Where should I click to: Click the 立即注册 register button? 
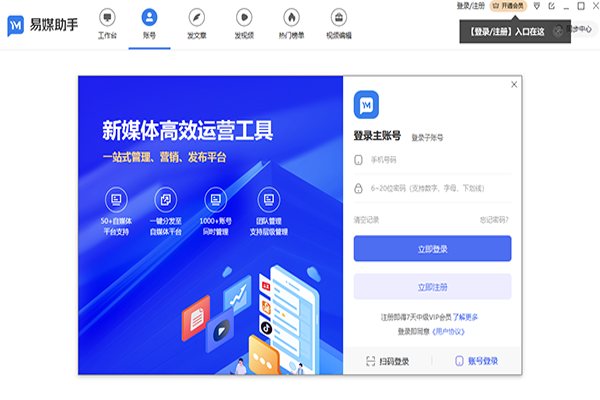pos(432,287)
